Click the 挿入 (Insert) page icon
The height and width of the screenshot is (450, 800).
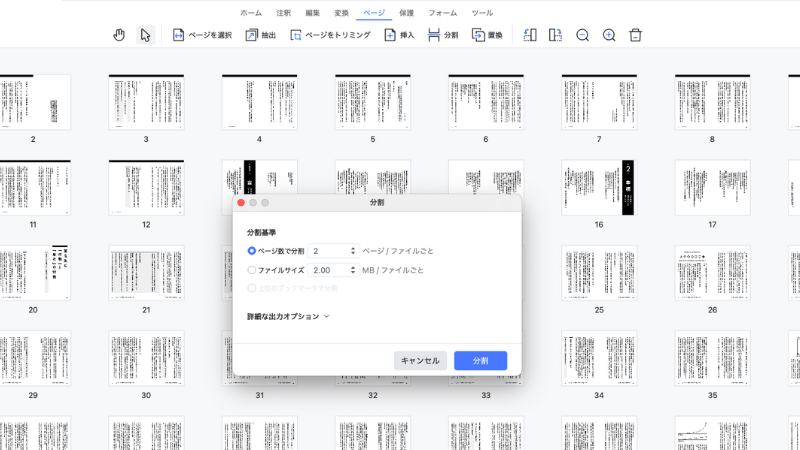[x=390, y=35]
